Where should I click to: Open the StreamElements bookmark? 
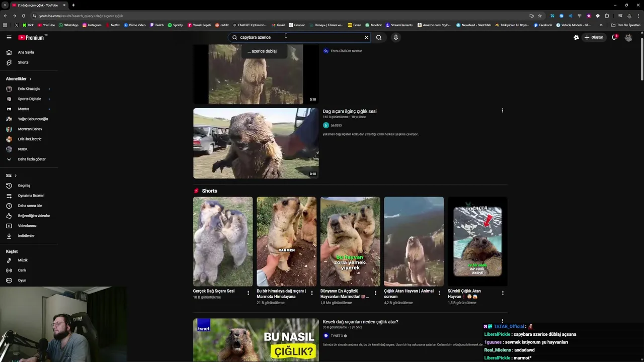[x=399, y=25]
